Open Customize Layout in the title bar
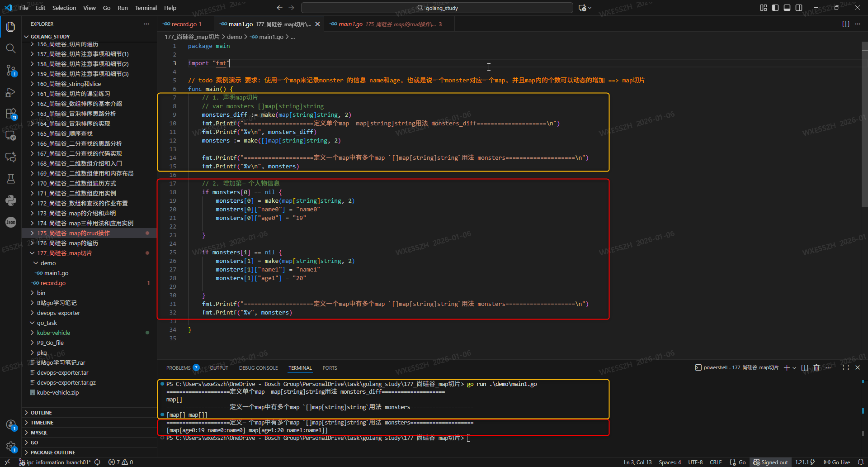Screen dimensions: 868x467 click(x=764, y=8)
